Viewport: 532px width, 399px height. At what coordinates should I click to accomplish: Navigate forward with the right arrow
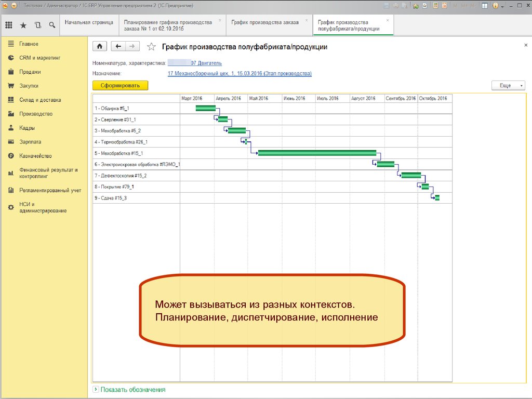[132, 46]
